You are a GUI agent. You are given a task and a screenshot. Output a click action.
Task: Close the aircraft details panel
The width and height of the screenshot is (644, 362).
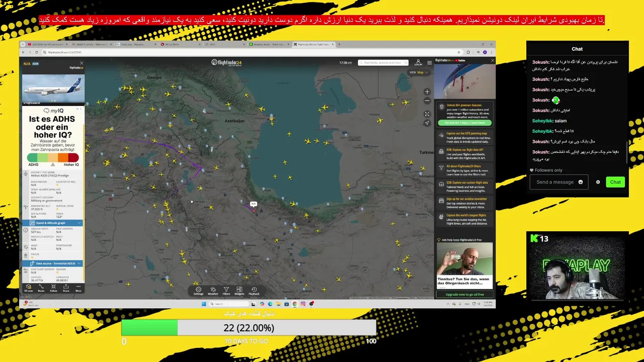pyautogui.click(x=82, y=63)
